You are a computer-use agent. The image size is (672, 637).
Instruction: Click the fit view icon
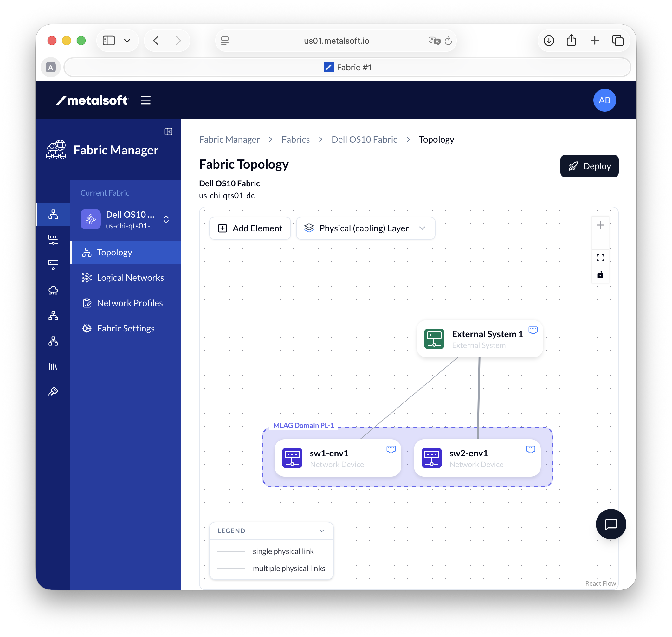point(600,258)
